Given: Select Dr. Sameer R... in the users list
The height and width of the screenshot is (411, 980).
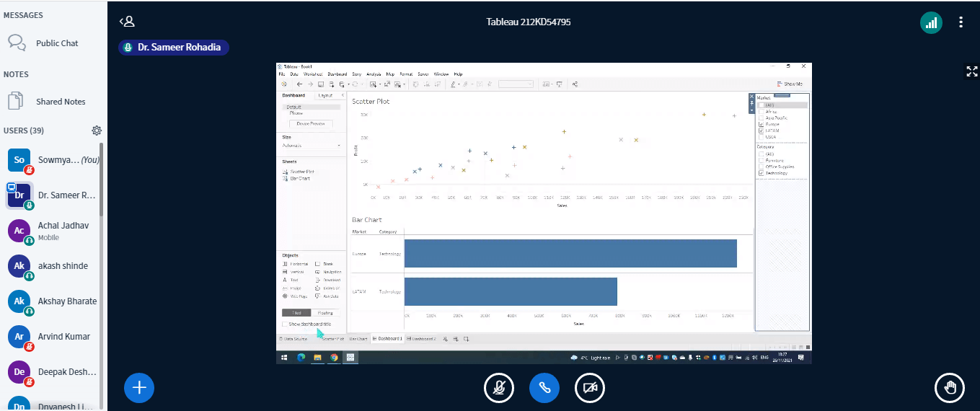Looking at the screenshot, I should 53,195.
